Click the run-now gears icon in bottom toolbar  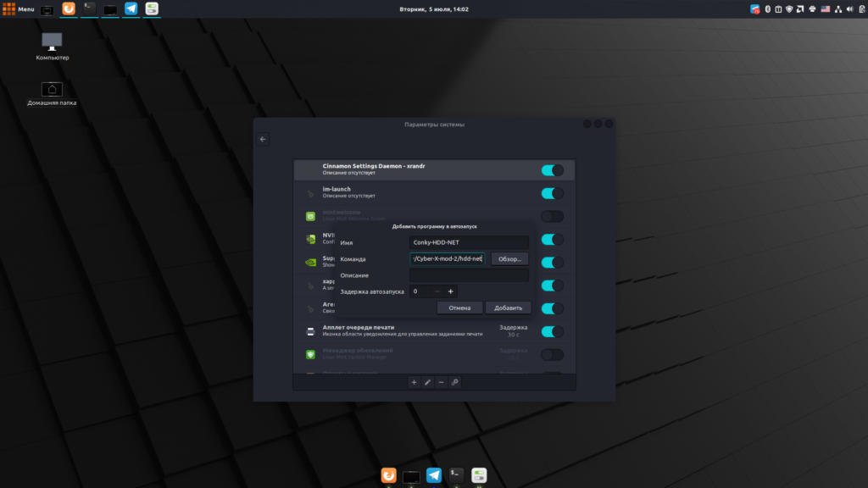pyautogui.click(x=455, y=382)
